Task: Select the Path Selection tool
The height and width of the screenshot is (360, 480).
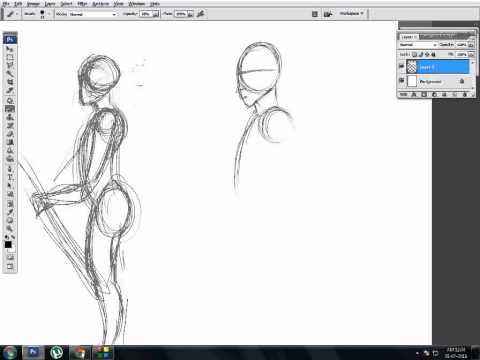Action: click(x=10, y=185)
